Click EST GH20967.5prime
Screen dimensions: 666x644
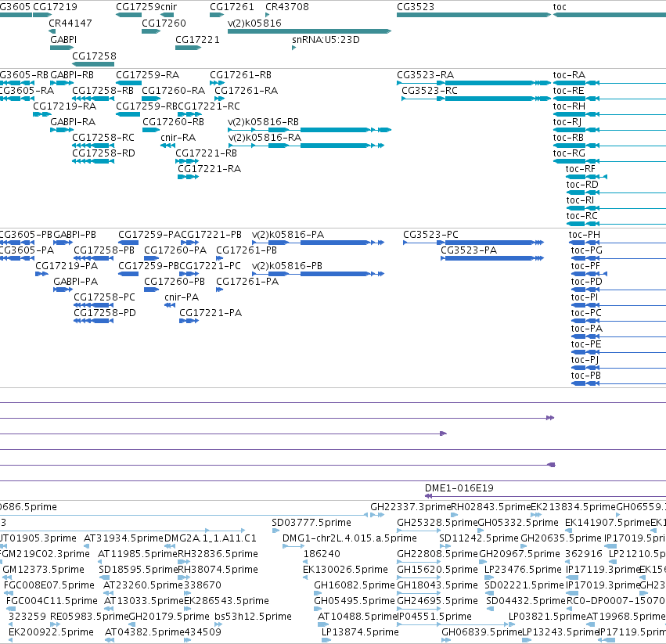(520, 554)
